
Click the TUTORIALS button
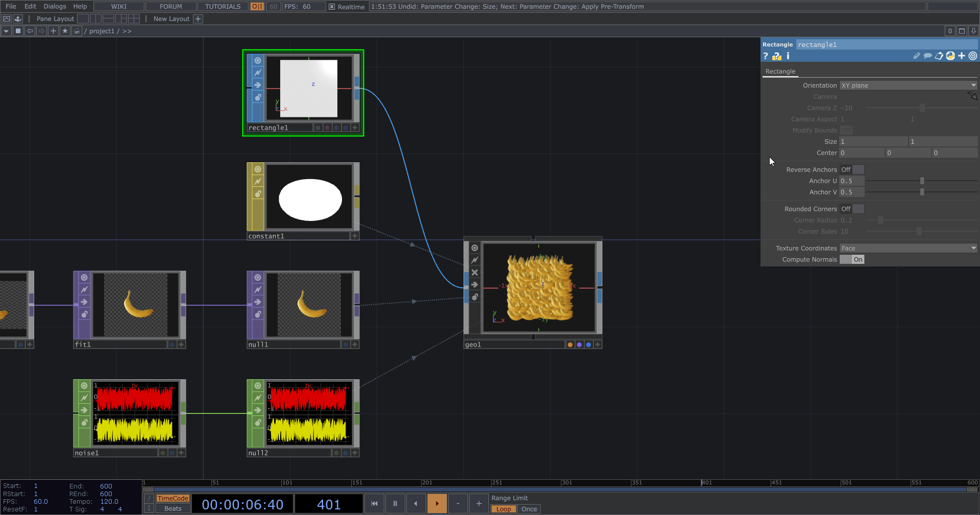click(x=223, y=7)
